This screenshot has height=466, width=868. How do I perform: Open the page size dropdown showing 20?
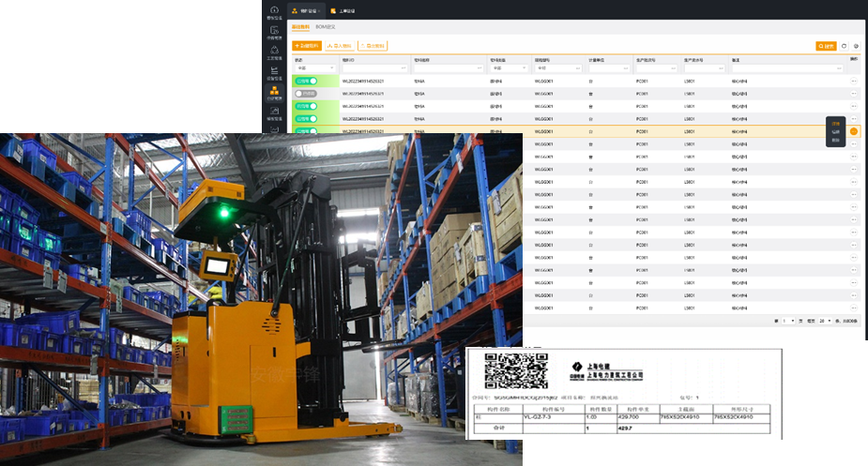click(826, 321)
